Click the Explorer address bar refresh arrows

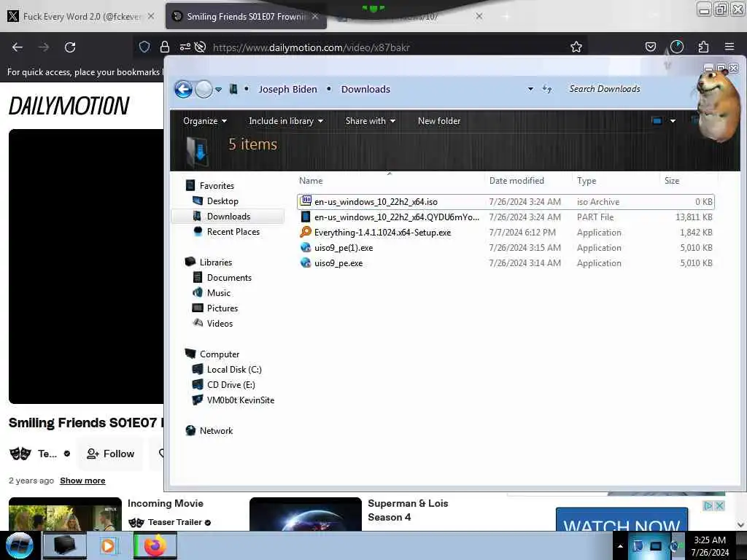click(547, 89)
